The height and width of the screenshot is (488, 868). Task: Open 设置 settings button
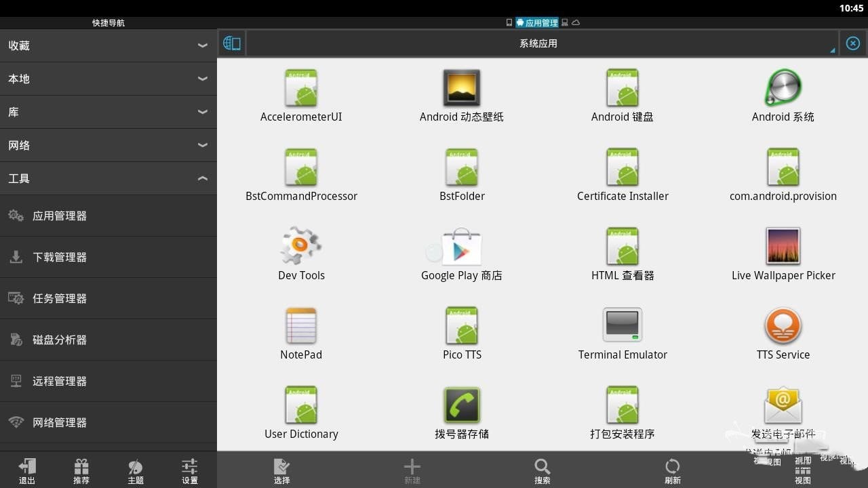[190, 470]
